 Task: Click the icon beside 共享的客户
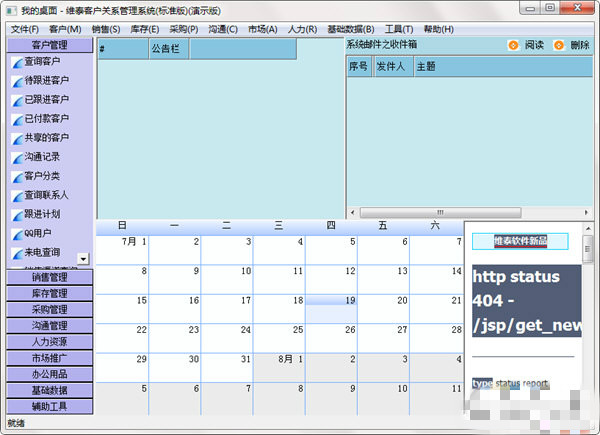point(18,139)
